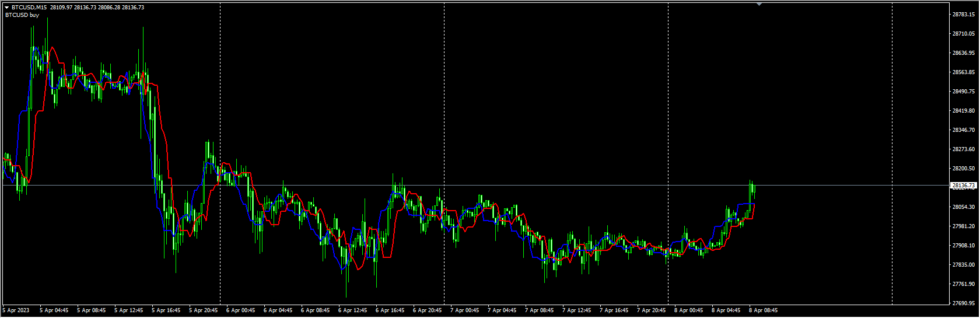Select the chart shift triangle marker at top
The width and height of the screenshot is (980, 318).
click(759, 4)
